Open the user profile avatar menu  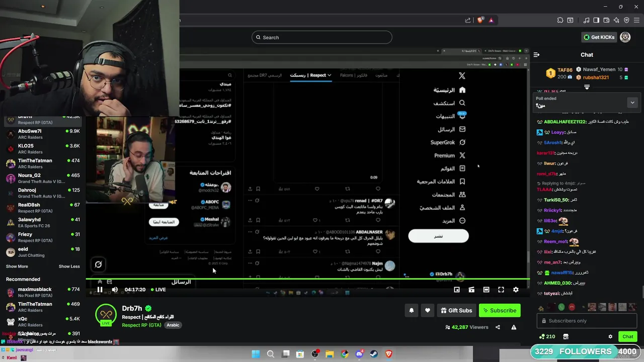coord(625,37)
